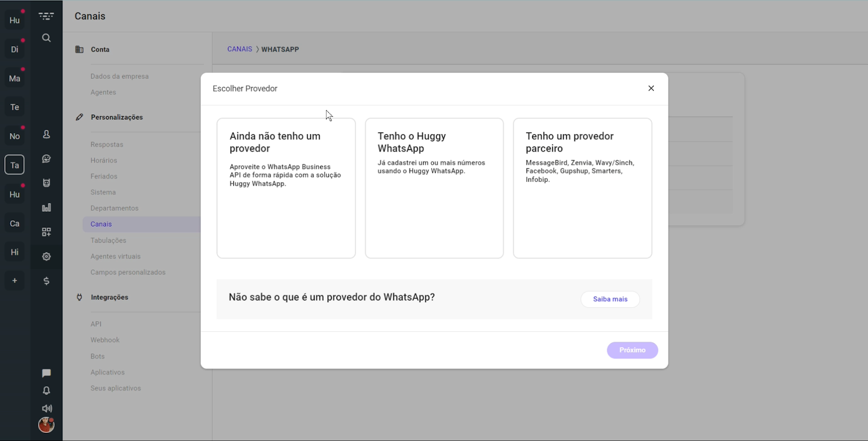868x441 pixels.
Task: Open the chat conversations icon
Action: click(x=47, y=159)
